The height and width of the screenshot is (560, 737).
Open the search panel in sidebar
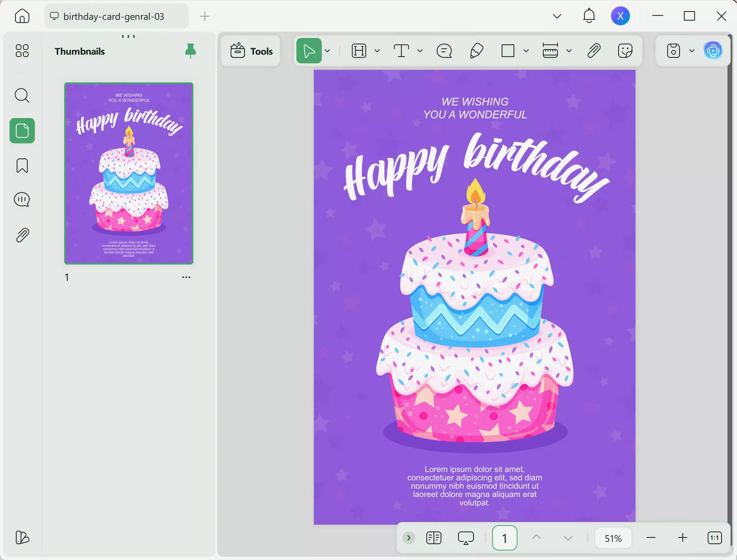[x=22, y=95]
